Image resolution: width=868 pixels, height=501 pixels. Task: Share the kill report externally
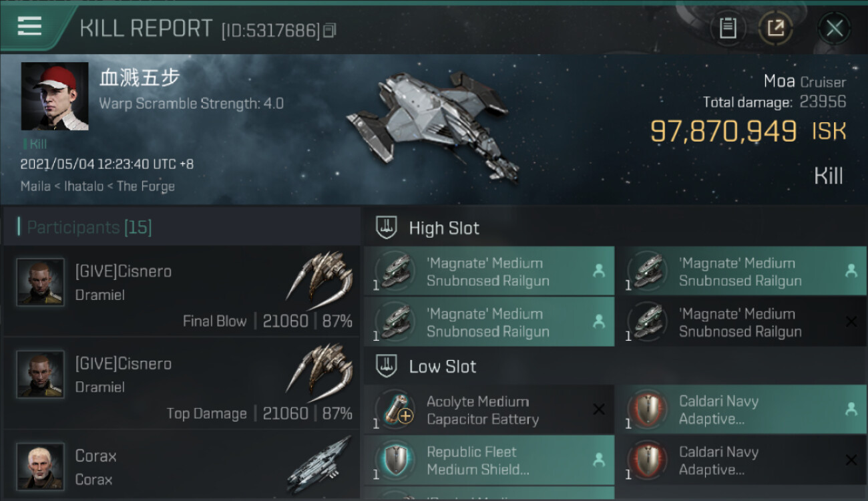click(x=775, y=28)
